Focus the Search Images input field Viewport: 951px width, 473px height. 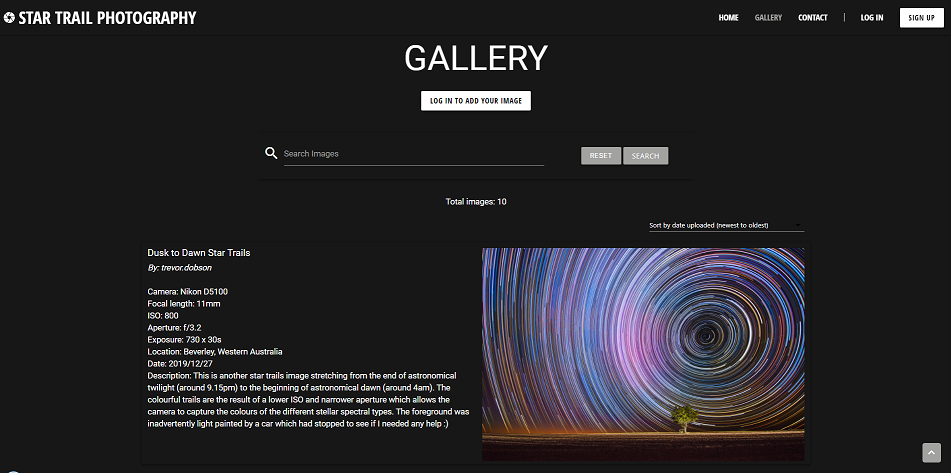click(x=414, y=154)
